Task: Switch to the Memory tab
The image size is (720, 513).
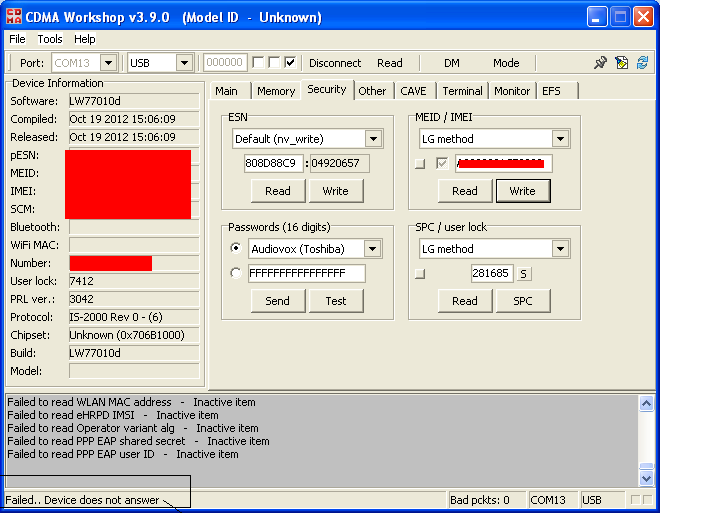Action: [276, 91]
